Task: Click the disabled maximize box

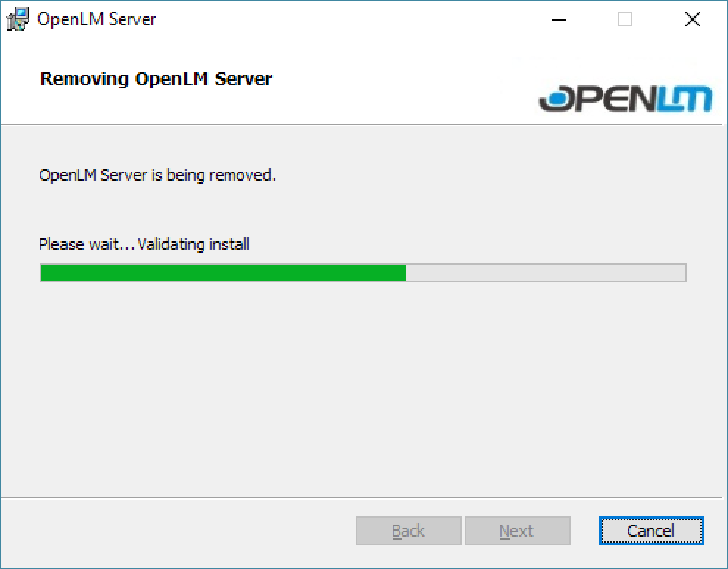Action: tap(625, 19)
